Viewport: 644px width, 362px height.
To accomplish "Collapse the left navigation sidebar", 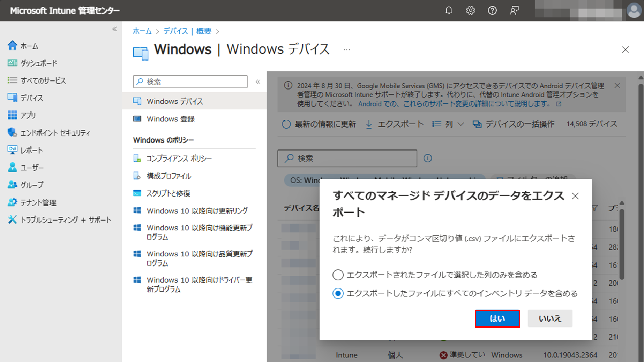I will pos(114,29).
